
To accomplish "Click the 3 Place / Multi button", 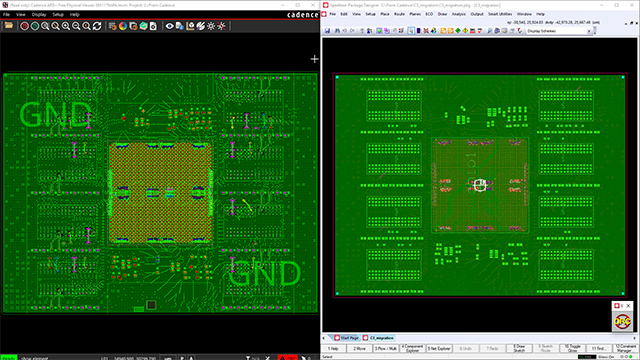I will click(x=386, y=349).
